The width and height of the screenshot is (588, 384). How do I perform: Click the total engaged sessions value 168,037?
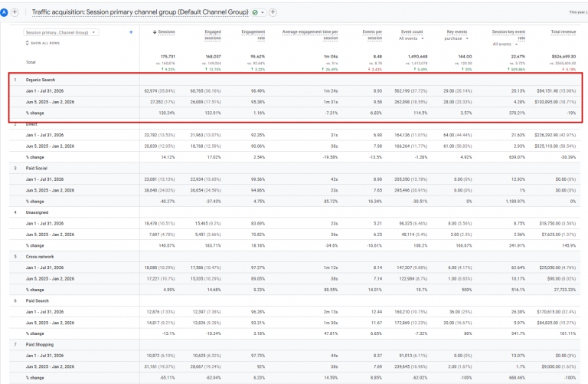pyautogui.click(x=214, y=57)
